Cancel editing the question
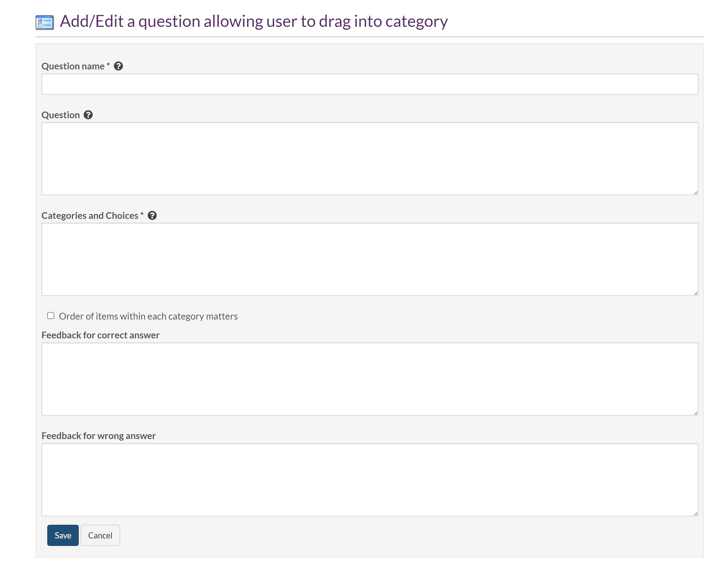Viewport: 728px width, 572px height. point(100,535)
